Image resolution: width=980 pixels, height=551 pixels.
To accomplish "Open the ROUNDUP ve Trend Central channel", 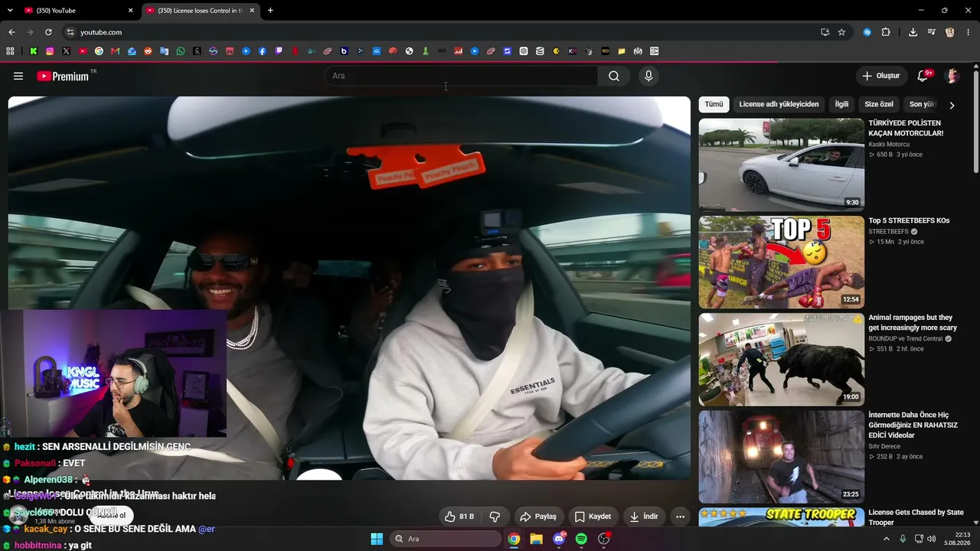I will (906, 338).
